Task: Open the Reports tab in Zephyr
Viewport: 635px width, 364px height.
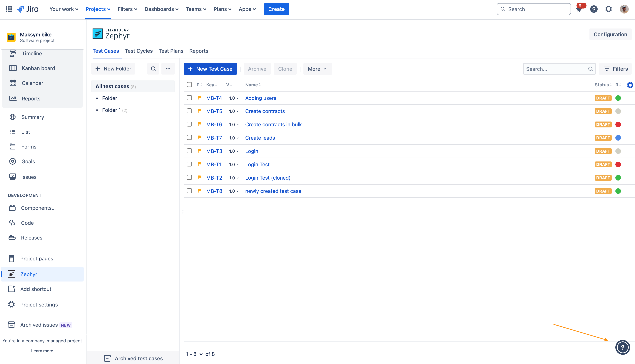Action: click(x=199, y=51)
